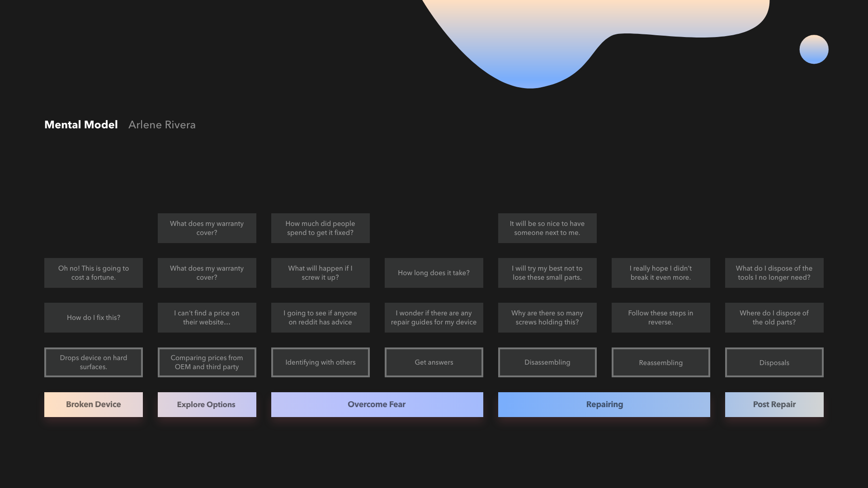
Task: Click the small gradient circle at top right
Action: pos(814,49)
